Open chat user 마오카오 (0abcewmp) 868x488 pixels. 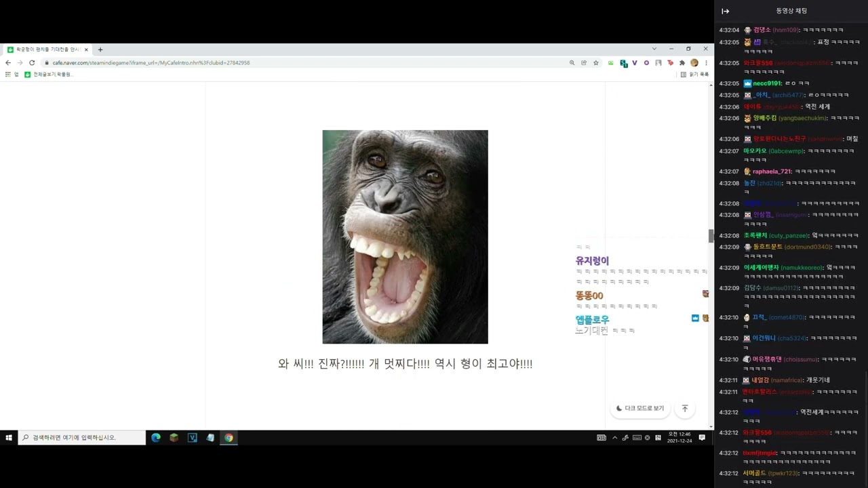tap(772, 151)
